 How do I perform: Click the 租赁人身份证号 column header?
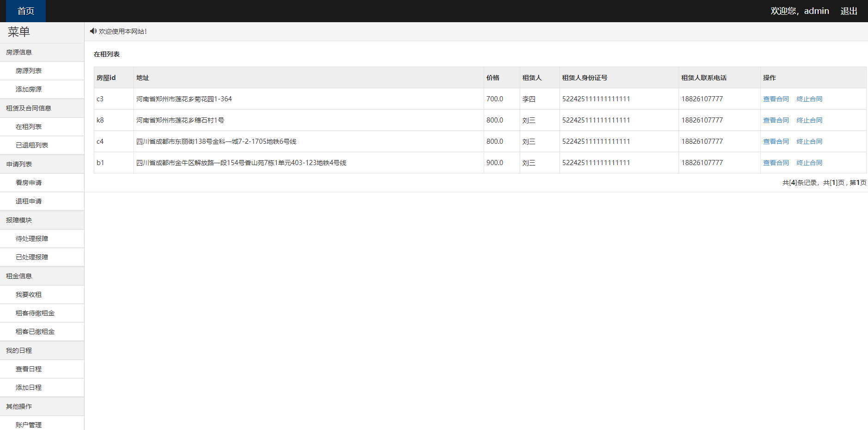point(619,78)
